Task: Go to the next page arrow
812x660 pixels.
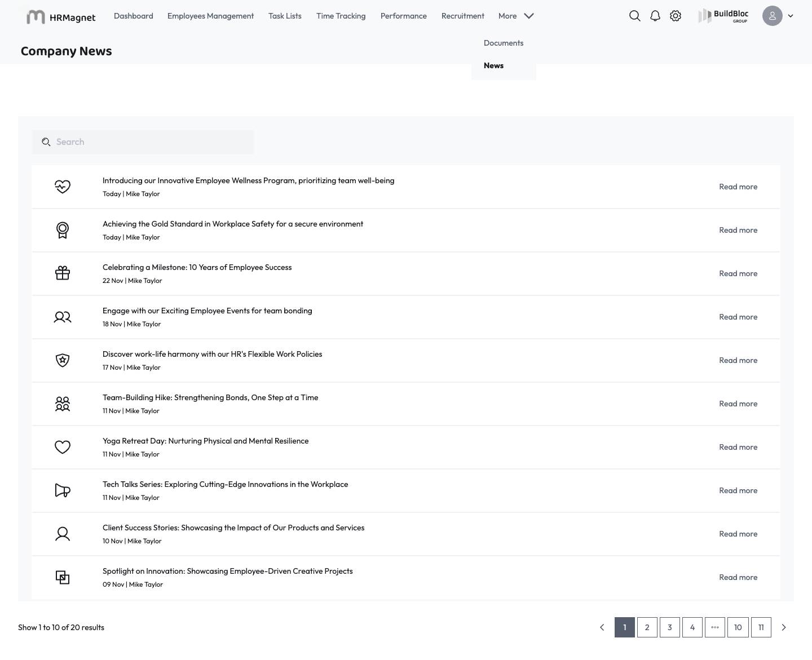Action: (784, 627)
